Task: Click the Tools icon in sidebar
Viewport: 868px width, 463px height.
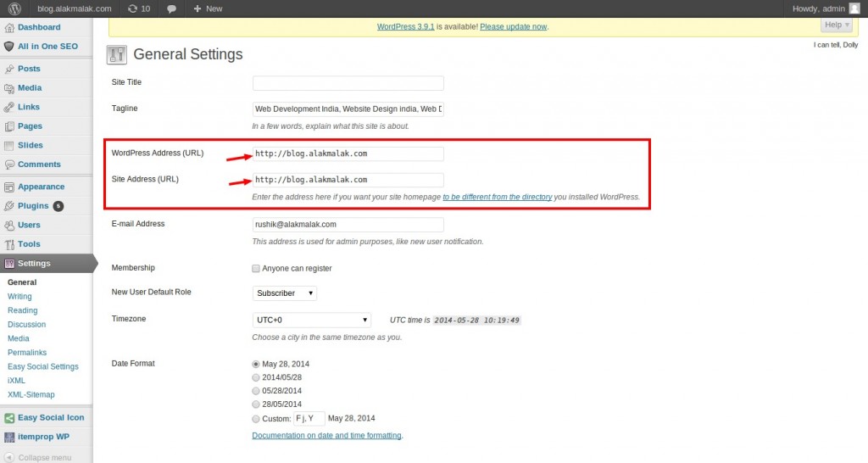Action: pyautogui.click(x=9, y=244)
